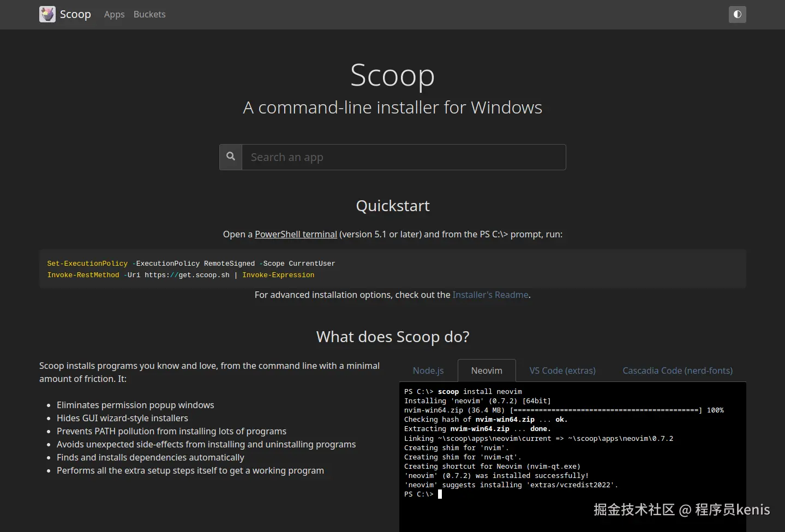
Task: Click the scoop install neovim terminal line
Action: 463,392
